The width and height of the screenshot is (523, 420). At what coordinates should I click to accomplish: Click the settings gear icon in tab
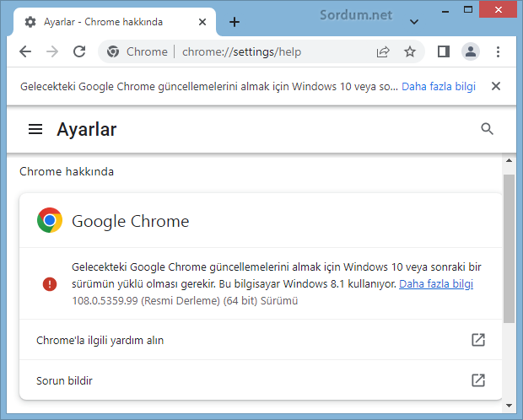pyautogui.click(x=30, y=22)
